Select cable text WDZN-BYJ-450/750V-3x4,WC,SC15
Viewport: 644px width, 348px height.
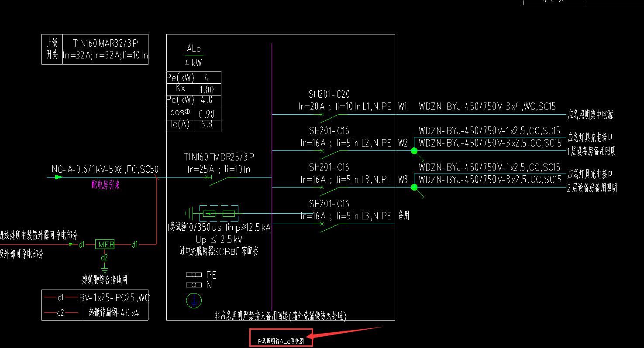click(x=487, y=106)
